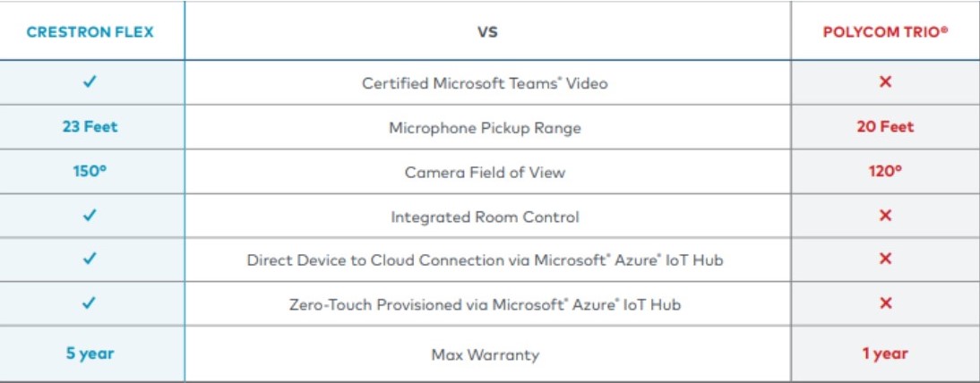Click the Crestron checkmark for Direct Device to Cloud
Viewport: 980px width, 383px height.
[90, 260]
